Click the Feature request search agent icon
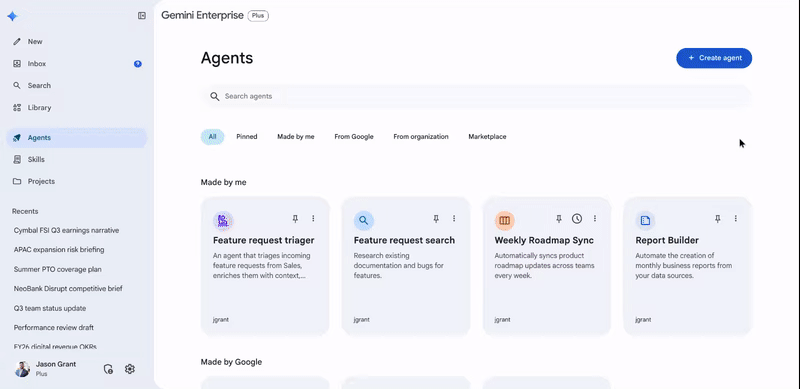The width and height of the screenshot is (800, 389). (364, 221)
